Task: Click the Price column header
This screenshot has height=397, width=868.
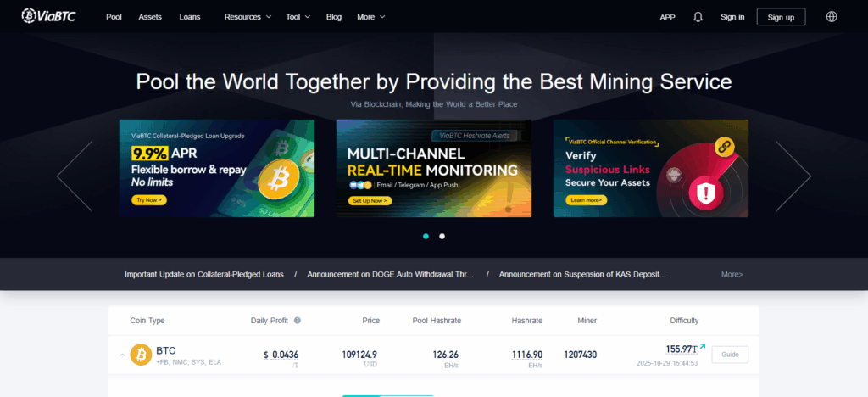Action: (371, 321)
